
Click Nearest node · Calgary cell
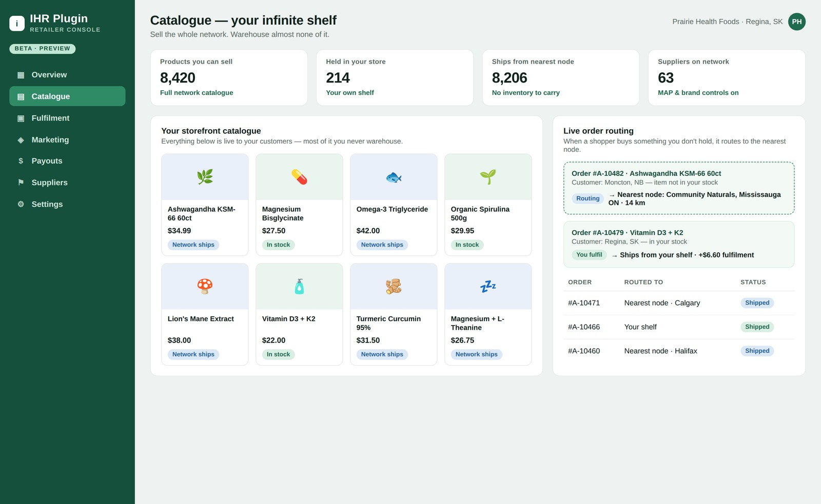(662, 303)
